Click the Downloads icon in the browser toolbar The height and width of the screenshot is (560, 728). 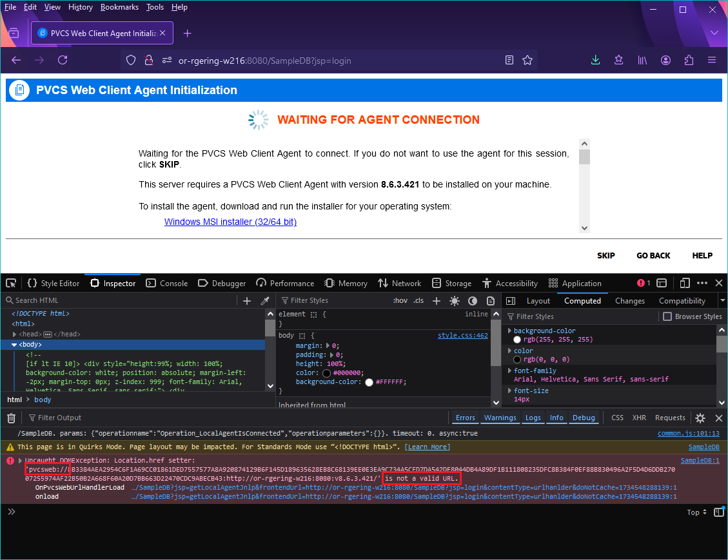[595, 60]
